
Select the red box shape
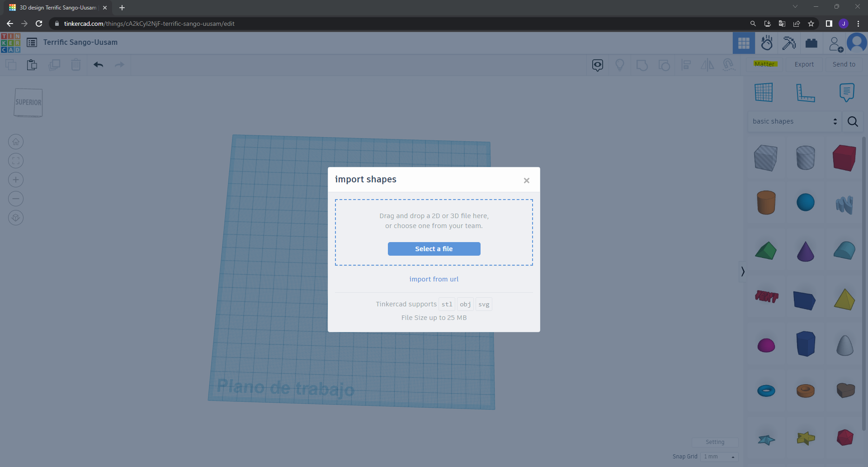(844, 158)
